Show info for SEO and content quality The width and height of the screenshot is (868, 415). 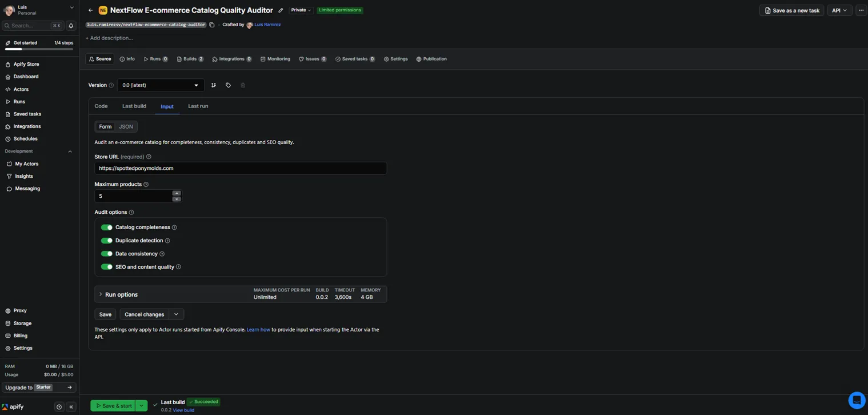[x=178, y=267]
